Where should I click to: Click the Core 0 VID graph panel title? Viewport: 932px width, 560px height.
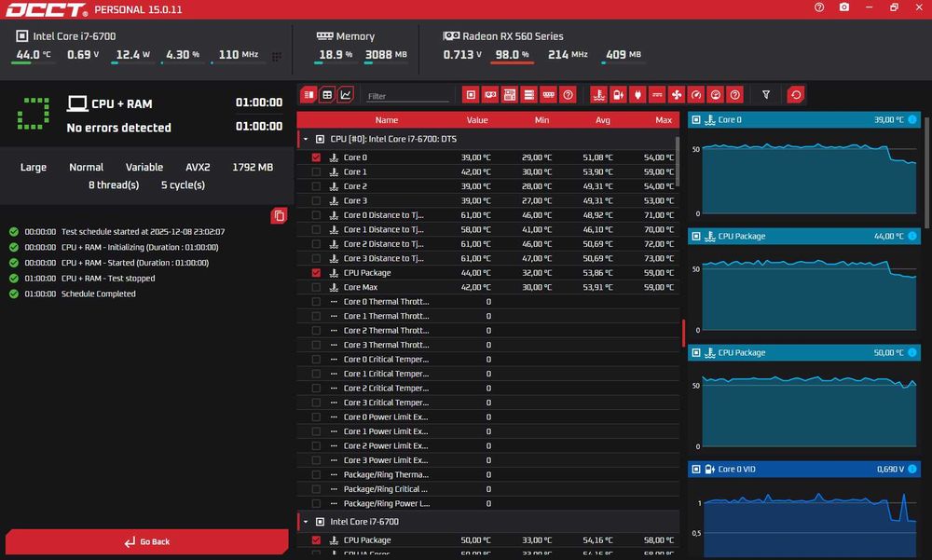[x=736, y=469]
